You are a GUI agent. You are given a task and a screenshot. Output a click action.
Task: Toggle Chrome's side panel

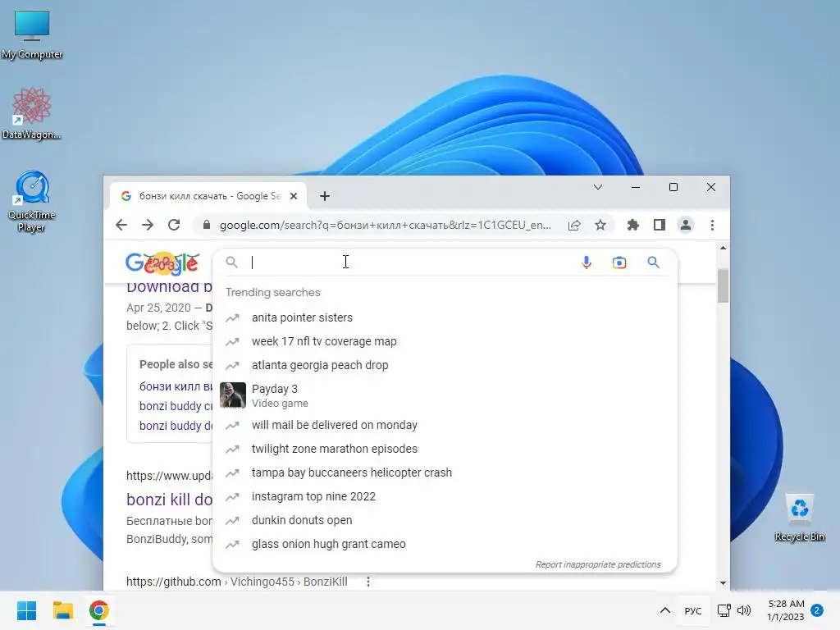(660, 225)
